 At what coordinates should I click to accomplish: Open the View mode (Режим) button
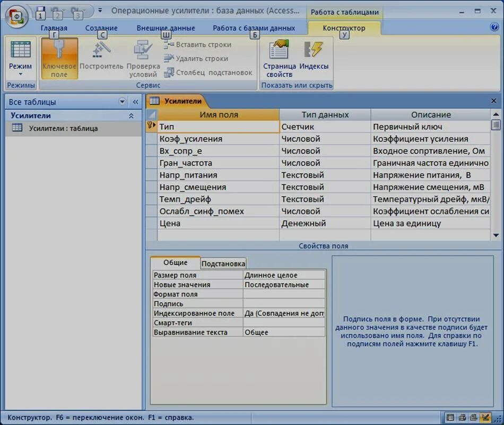click(x=20, y=59)
